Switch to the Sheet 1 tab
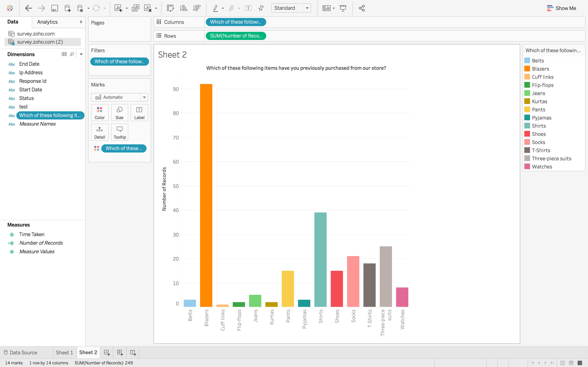Image resolution: width=588 pixels, height=367 pixels. pos(64,353)
